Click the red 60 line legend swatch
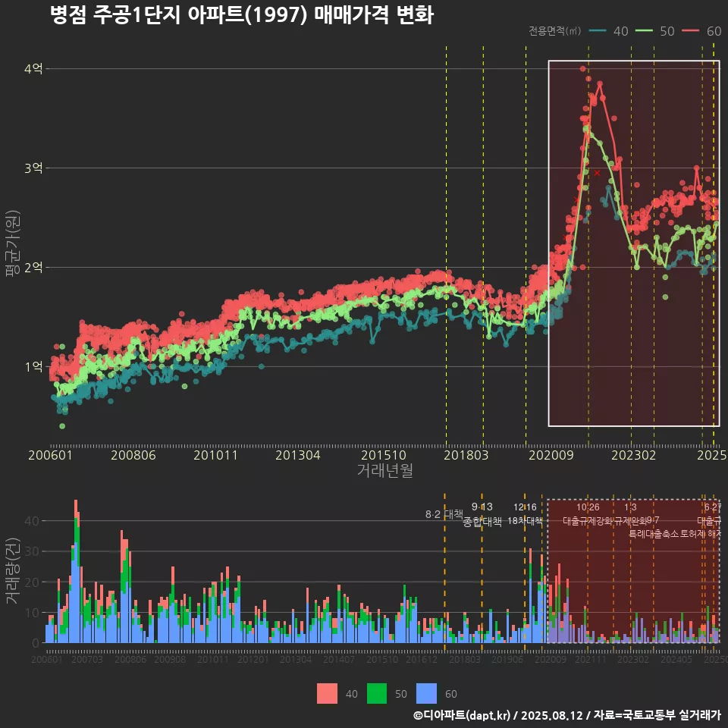Image resolution: width=728 pixels, height=728 pixels. coord(691,30)
